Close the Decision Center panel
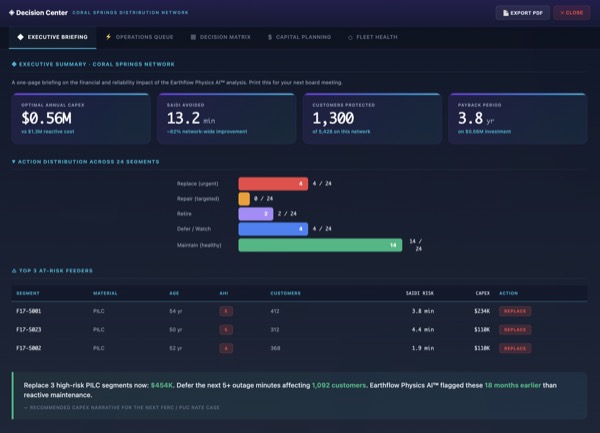This screenshot has width=600, height=433. [x=572, y=13]
